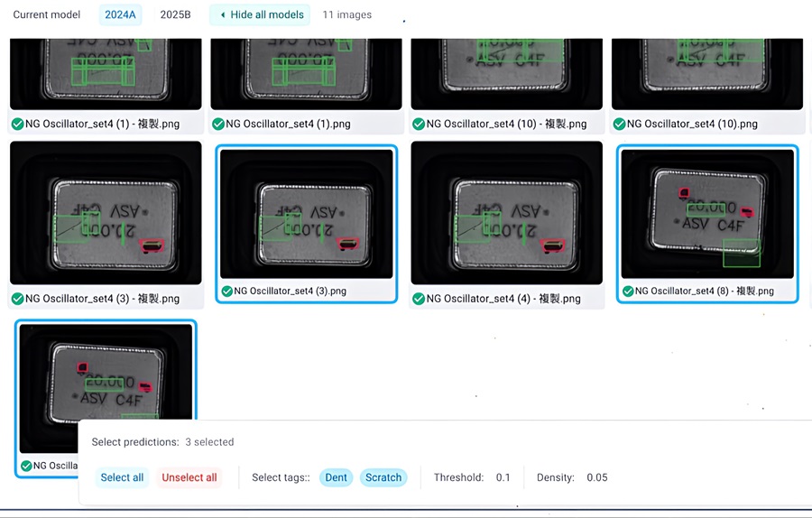
Task: Click green check icon beside NG Oscillator_set4 (1).png
Action: point(217,125)
